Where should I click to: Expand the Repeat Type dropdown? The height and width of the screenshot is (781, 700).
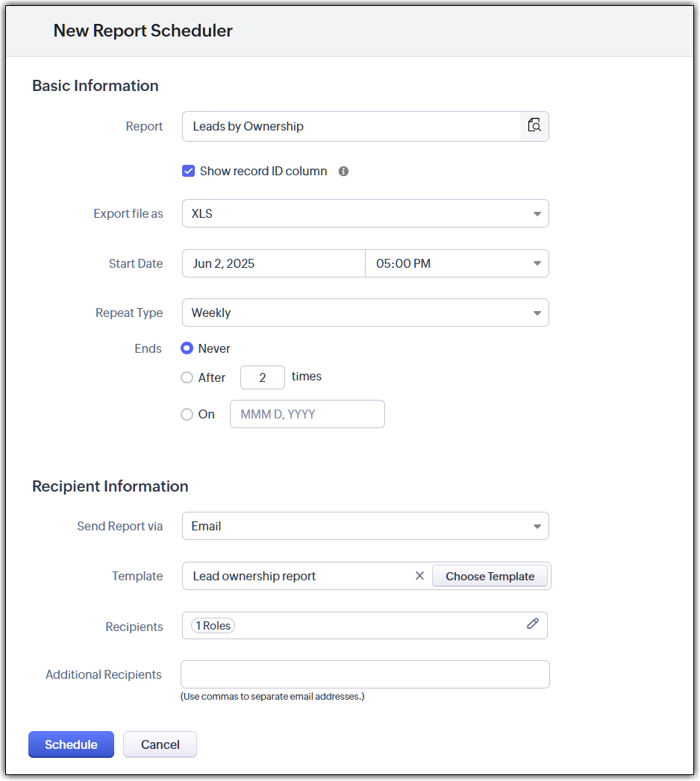[365, 313]
